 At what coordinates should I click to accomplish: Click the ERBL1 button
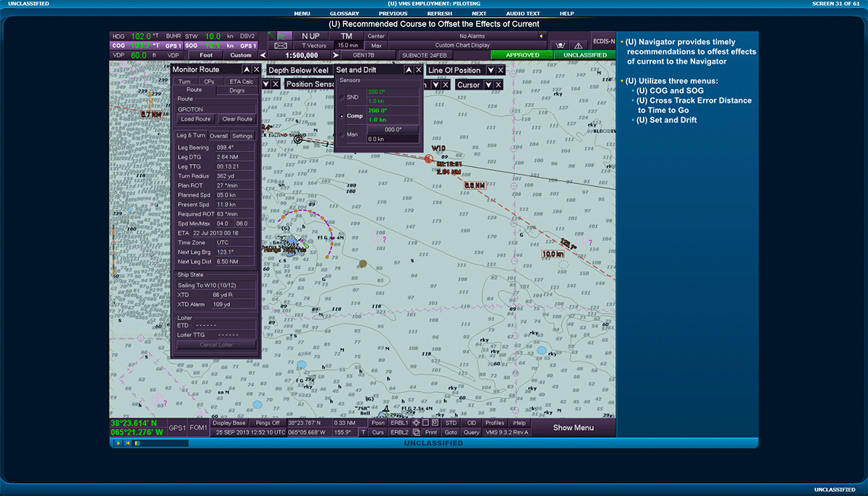tap(399, 422)
